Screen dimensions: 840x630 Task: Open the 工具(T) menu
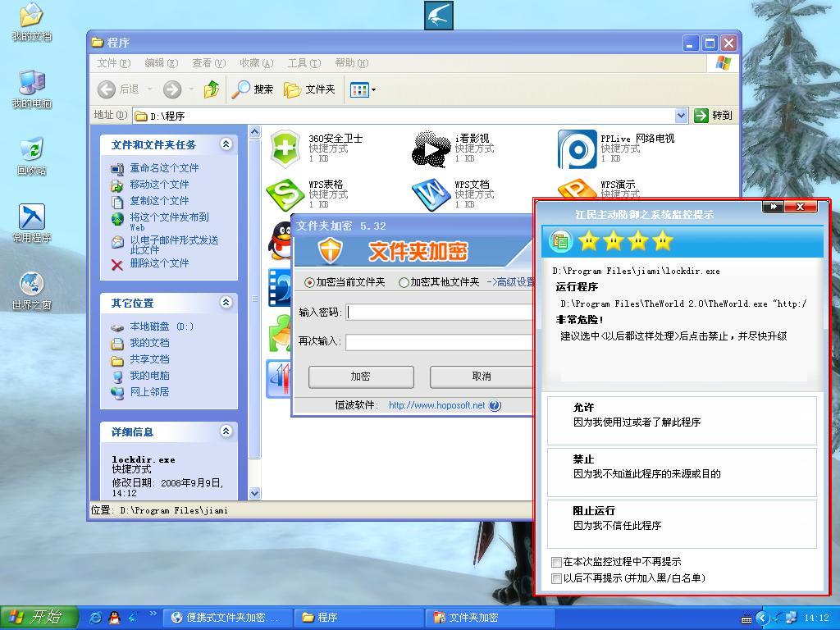point(304,63)
